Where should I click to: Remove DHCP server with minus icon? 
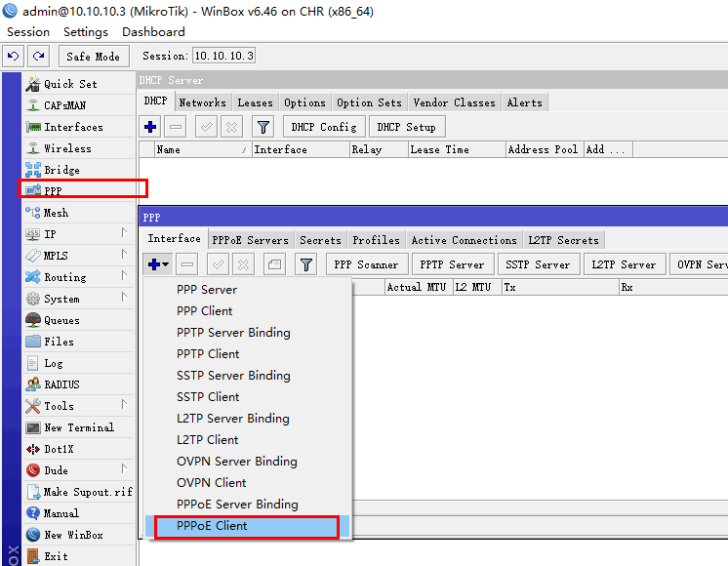coord(176,127)
